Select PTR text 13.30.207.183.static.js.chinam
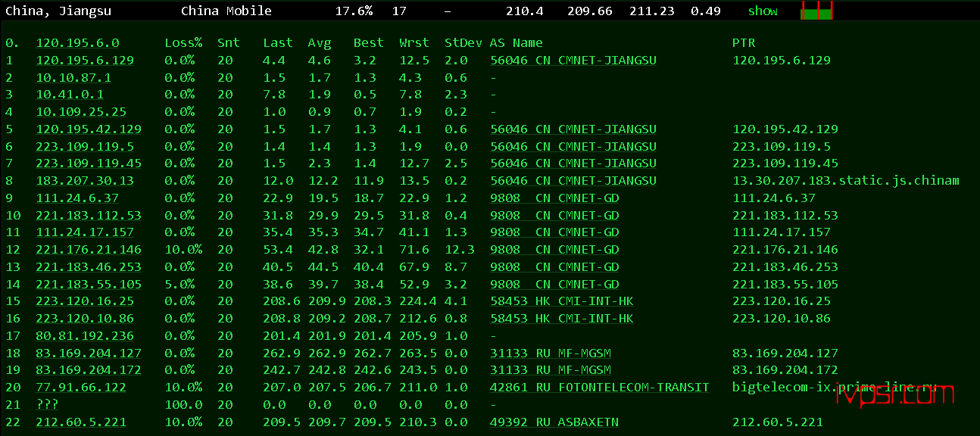The image size is (980, 436). [846, 181]
